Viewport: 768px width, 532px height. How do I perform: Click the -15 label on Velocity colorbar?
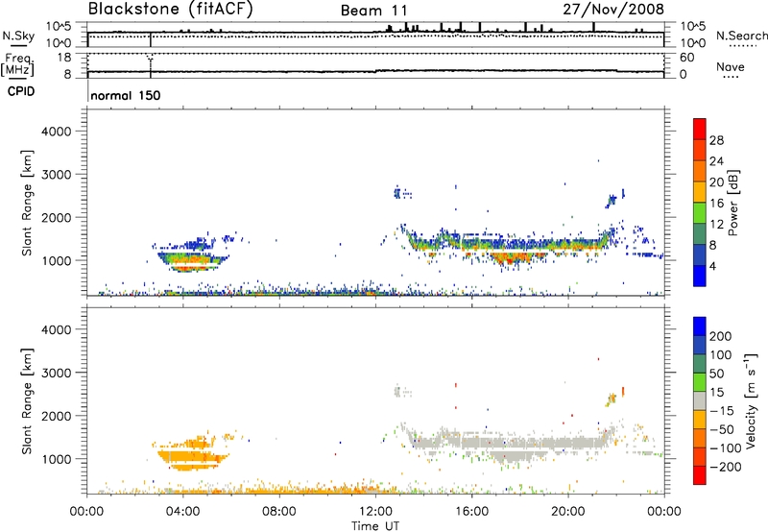(722, 410)
